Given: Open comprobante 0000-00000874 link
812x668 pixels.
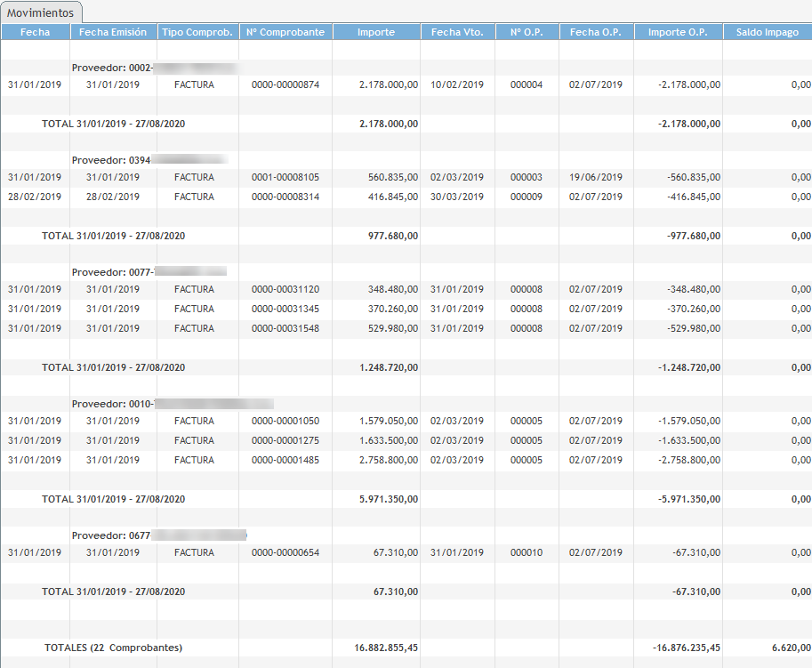Looking at the screenshot, I should point(285,85).
